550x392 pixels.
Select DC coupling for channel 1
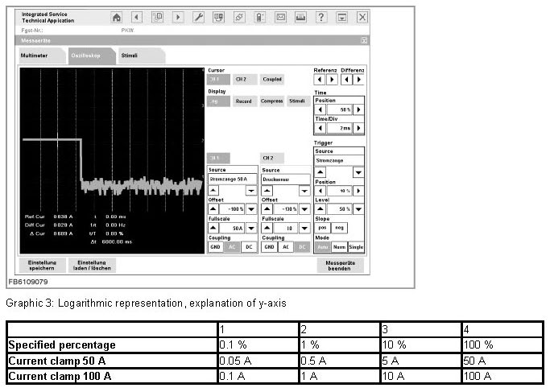[x=249, y=247]
